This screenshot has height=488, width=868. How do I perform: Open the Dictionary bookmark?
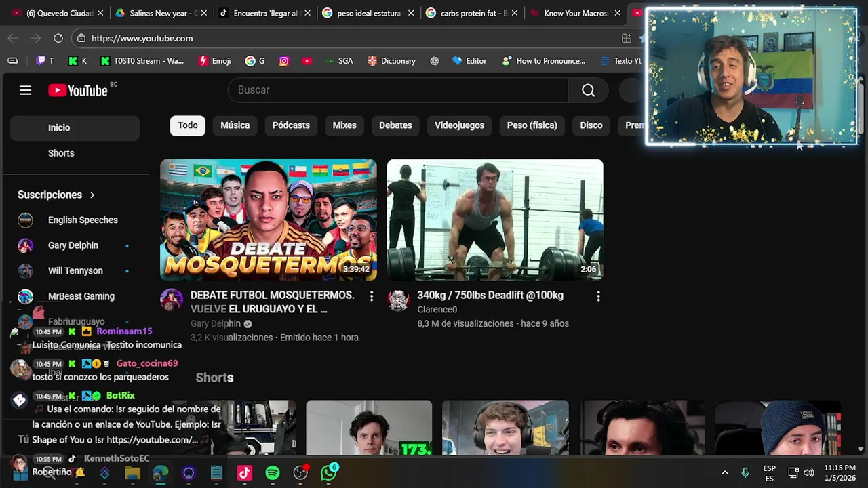pos(391,60)
